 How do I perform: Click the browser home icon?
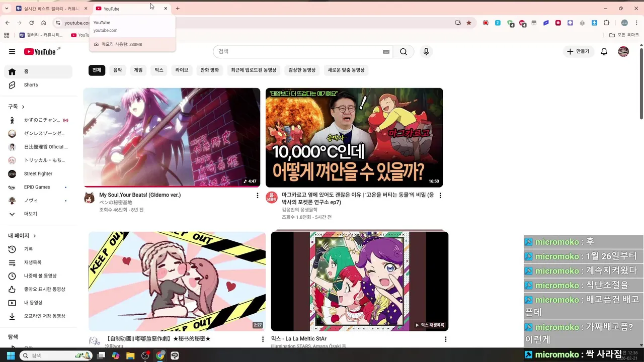click(44, 23)
